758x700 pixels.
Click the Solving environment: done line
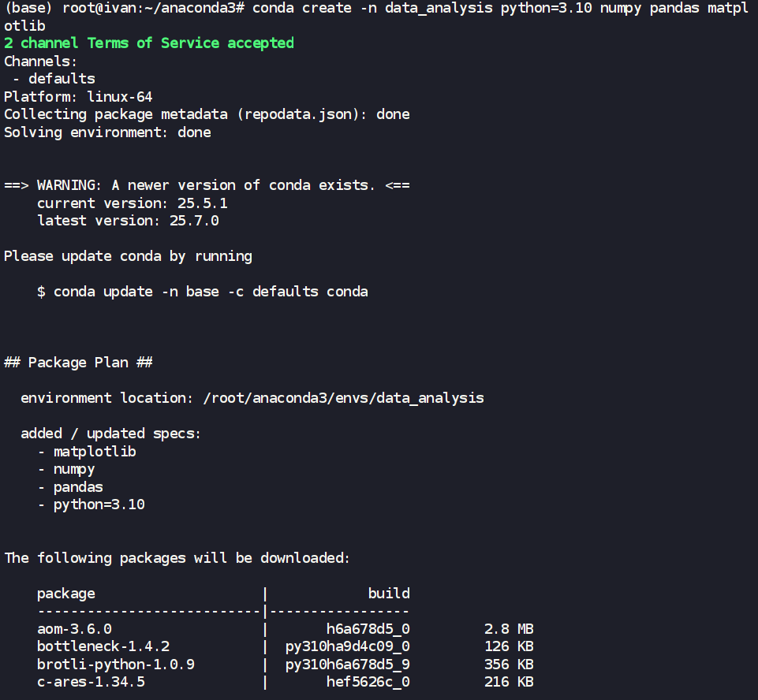(x=107, y=132)
